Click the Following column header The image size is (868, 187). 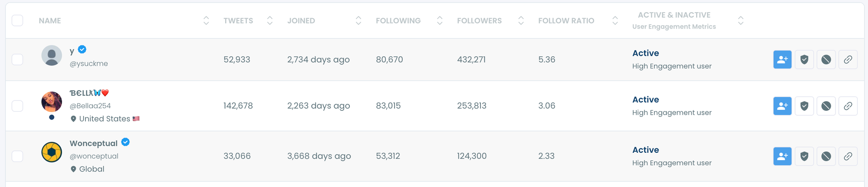tap(398, 21)
